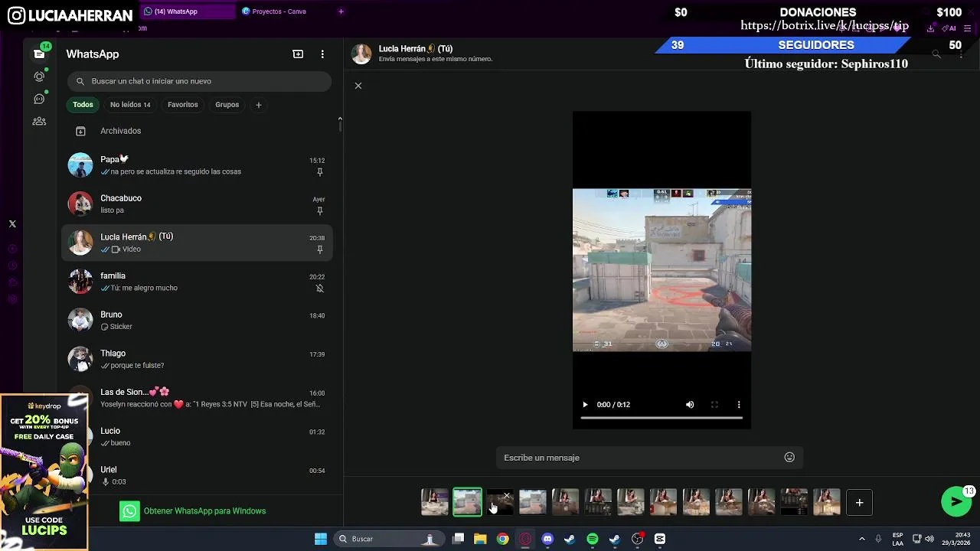
Task: Open the Lucio chat
Action: coord(198,436)
